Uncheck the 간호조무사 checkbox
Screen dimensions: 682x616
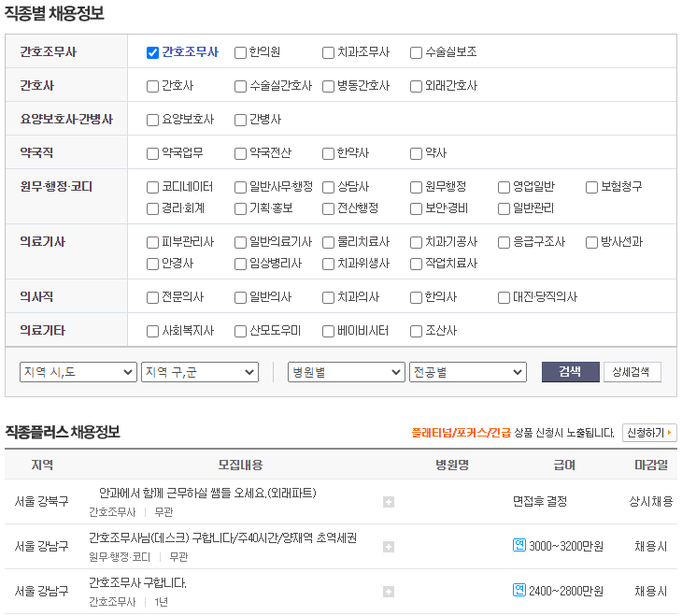pyautogui.click(x=152, y=52)
